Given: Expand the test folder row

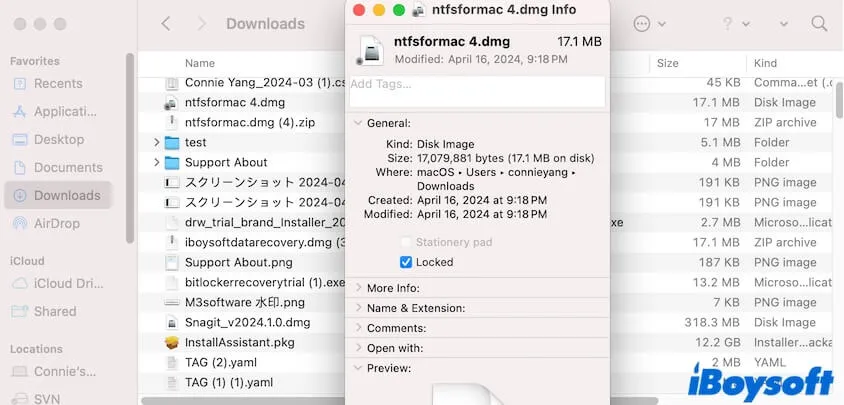Looking at the screenshot, I should [x=157, y=143].
